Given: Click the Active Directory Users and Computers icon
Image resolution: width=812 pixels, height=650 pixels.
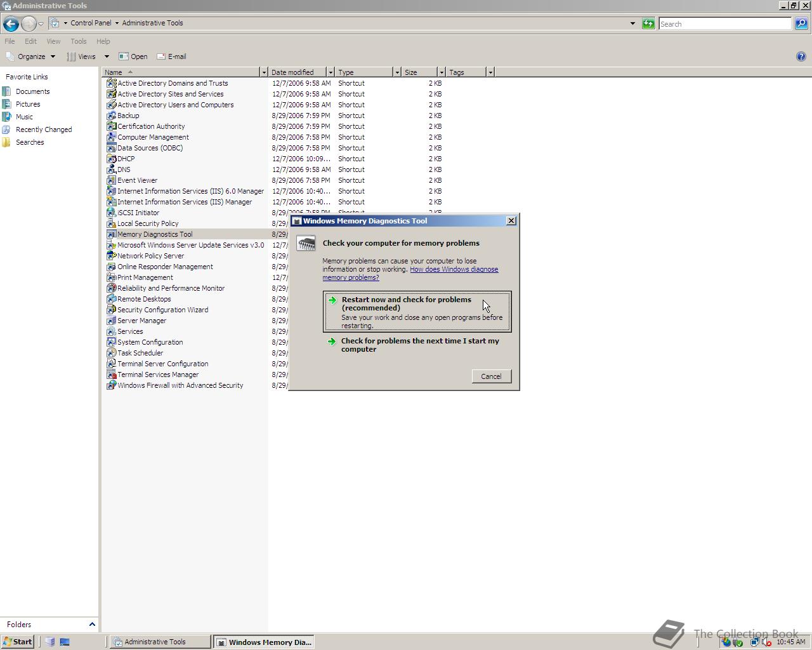Looking at the screenshot, I should pos(111,105).
